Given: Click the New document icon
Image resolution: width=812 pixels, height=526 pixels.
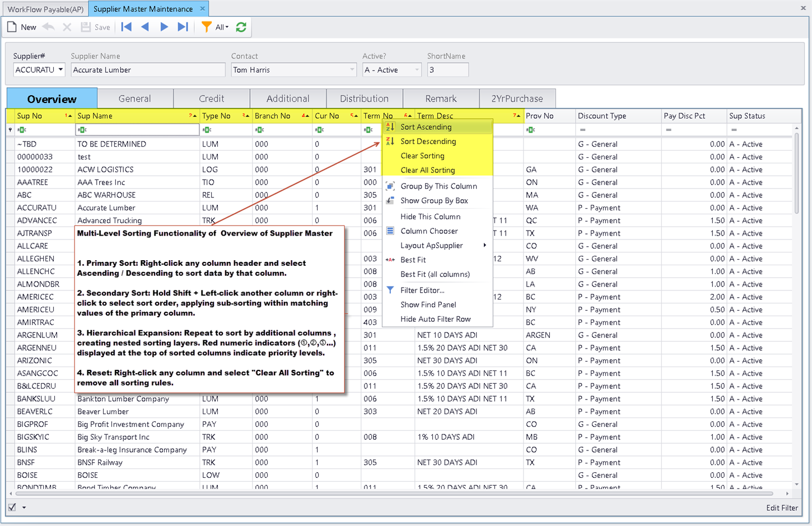Looking at the screenshot, I should [x=12, y=27].
